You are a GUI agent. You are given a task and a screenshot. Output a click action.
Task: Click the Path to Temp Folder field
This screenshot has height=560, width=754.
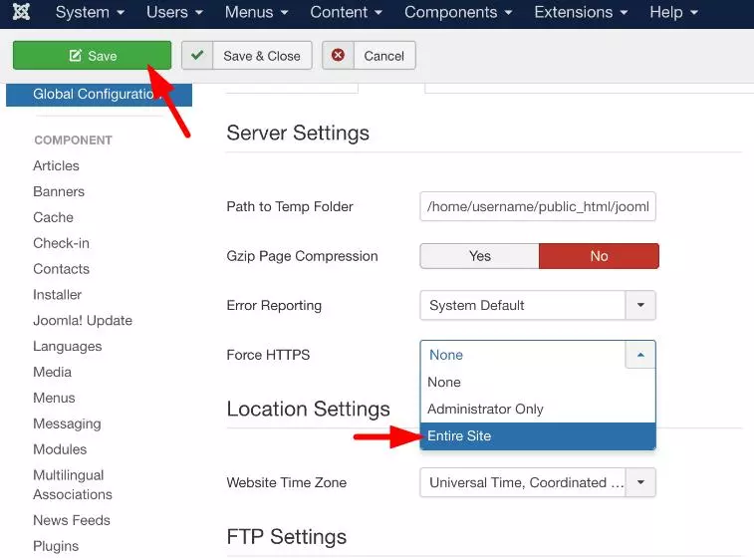click(x=538, y=206)
